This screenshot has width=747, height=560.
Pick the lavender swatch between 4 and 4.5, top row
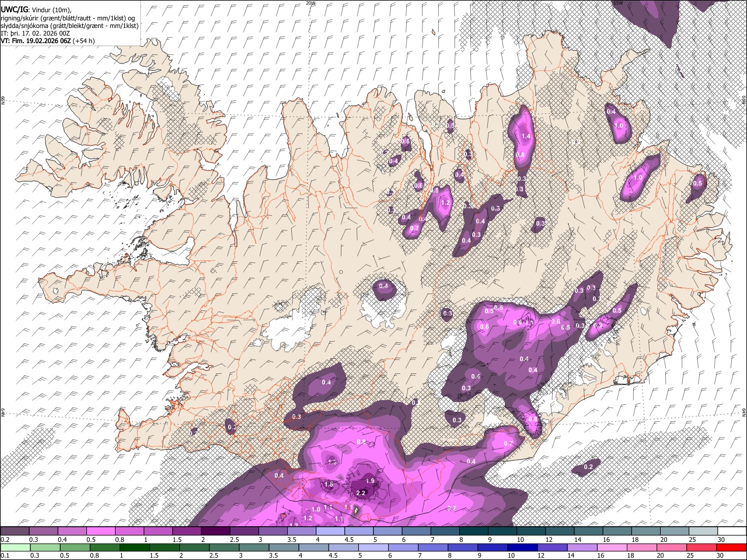coord(330,531)
